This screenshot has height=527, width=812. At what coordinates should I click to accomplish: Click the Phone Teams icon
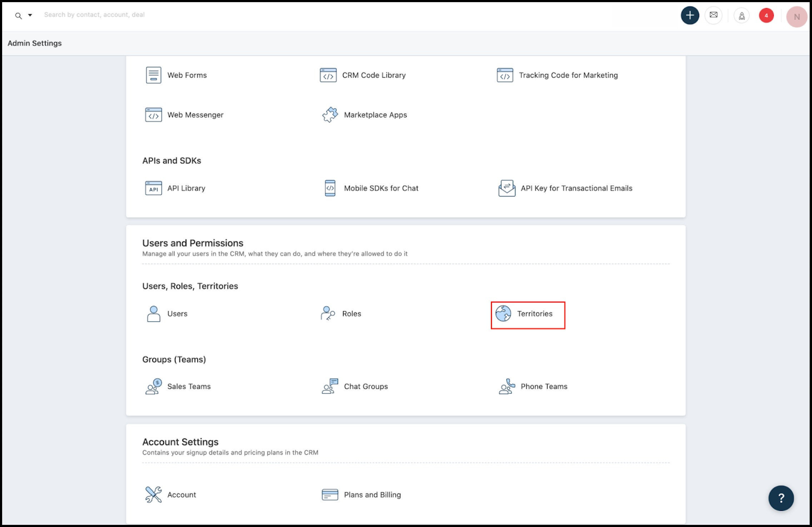point(507,386)
